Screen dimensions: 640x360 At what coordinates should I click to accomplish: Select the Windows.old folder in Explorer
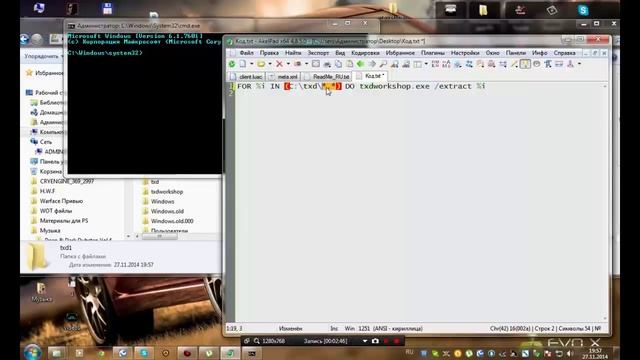point(163,211)
